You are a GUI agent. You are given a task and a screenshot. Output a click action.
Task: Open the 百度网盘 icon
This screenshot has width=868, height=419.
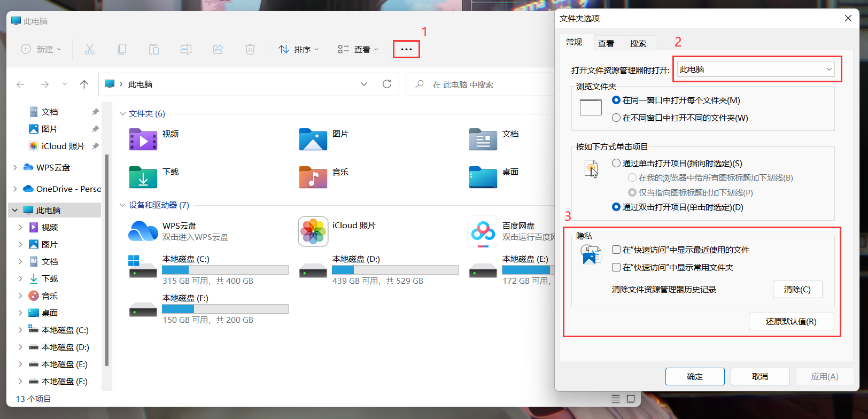[483, 231]
